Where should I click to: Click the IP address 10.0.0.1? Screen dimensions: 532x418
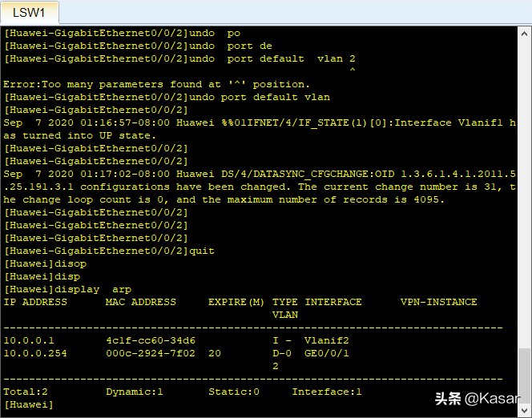29,340
